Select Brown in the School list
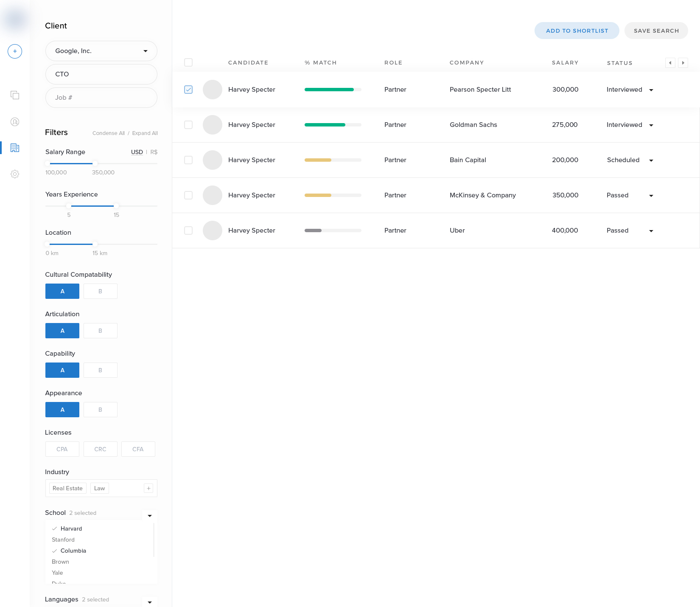Viewport: 700px width, 607px height. pyautogui.click(x=60, y=562)
